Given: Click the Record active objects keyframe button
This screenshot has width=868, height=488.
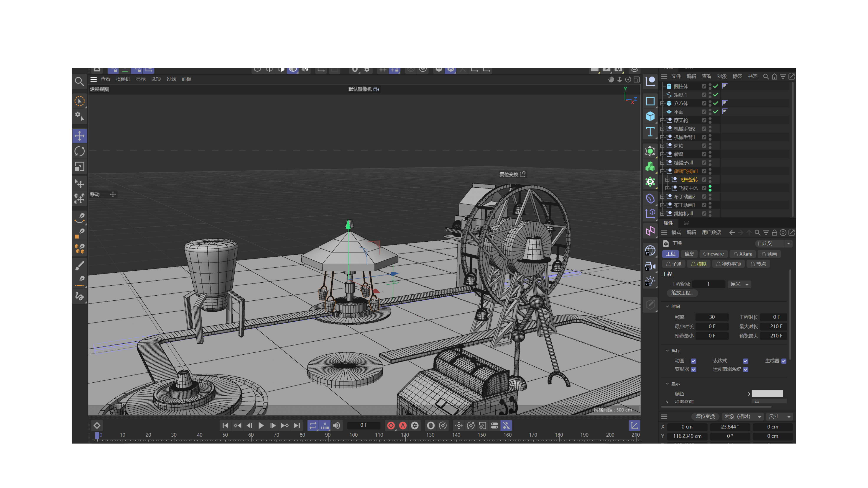Looking at the screenshot, I should [x=391, y=426].
